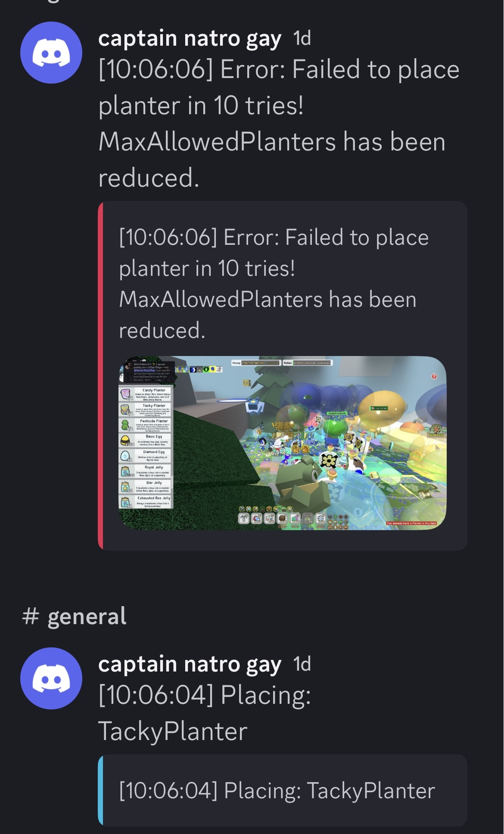Open the embedded game screenshot
The image size is (504, 834).
click(x=283, y=443)
